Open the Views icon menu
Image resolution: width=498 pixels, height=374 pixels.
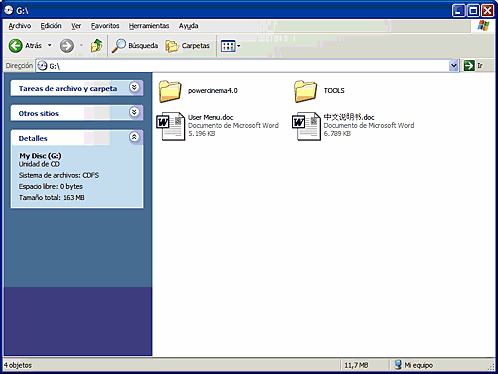point(228,46)
